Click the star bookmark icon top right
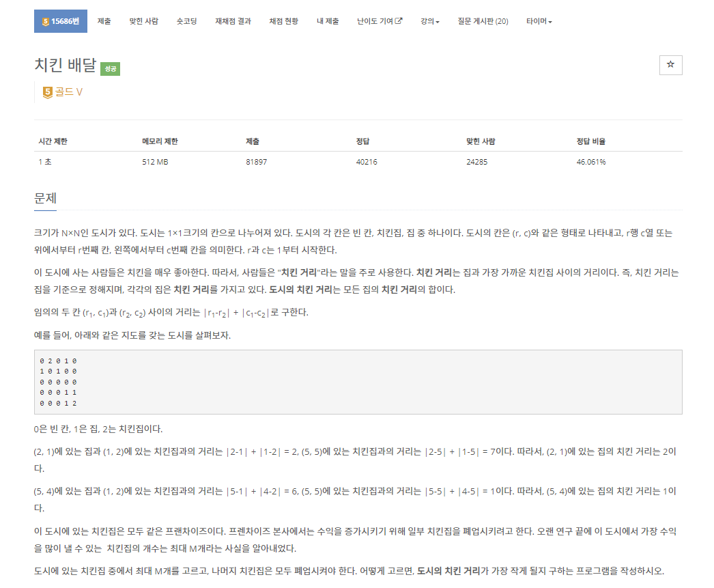Image resolution: width=714 pixels, height=588 pixels. point(670,65)
